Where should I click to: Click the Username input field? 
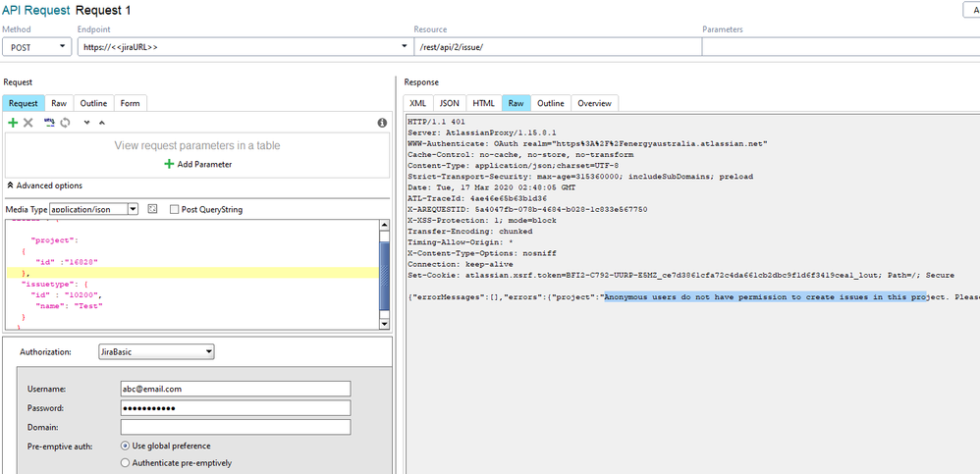(236, 388)
